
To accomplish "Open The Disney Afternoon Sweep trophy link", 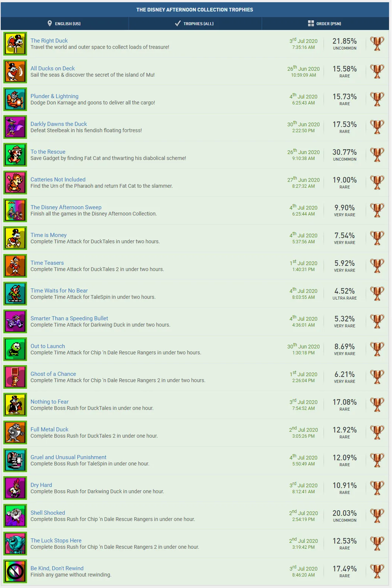I will tap(66, 207).
